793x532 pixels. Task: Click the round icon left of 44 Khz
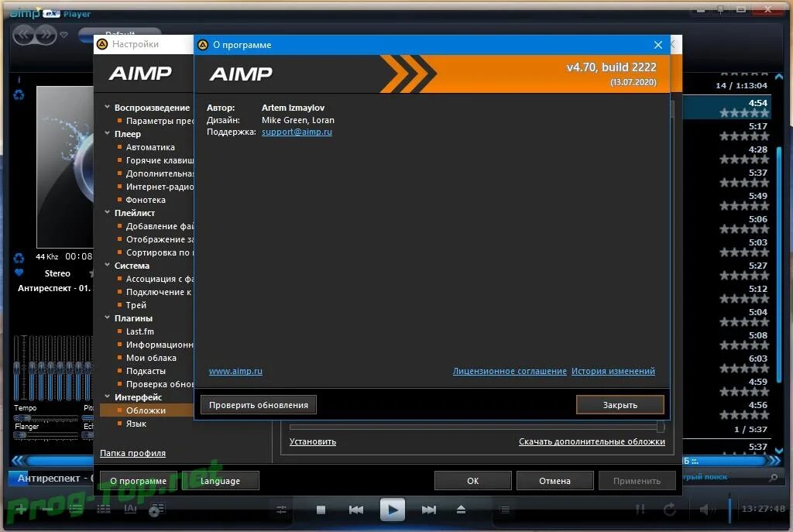(19, 259)
